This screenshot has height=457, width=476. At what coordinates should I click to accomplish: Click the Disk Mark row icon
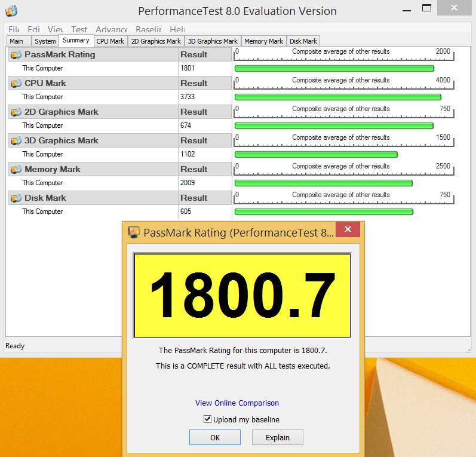(x=16, y=198)
